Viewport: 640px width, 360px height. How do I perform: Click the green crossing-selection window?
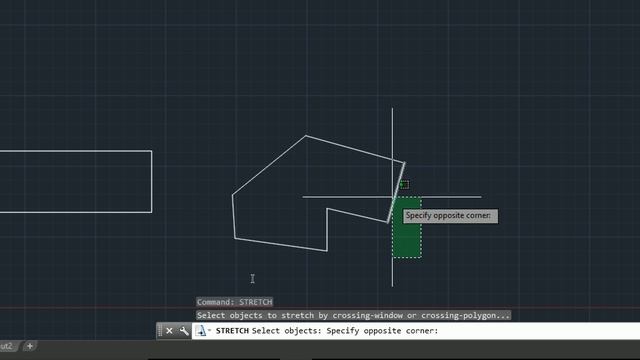point(407,227)
